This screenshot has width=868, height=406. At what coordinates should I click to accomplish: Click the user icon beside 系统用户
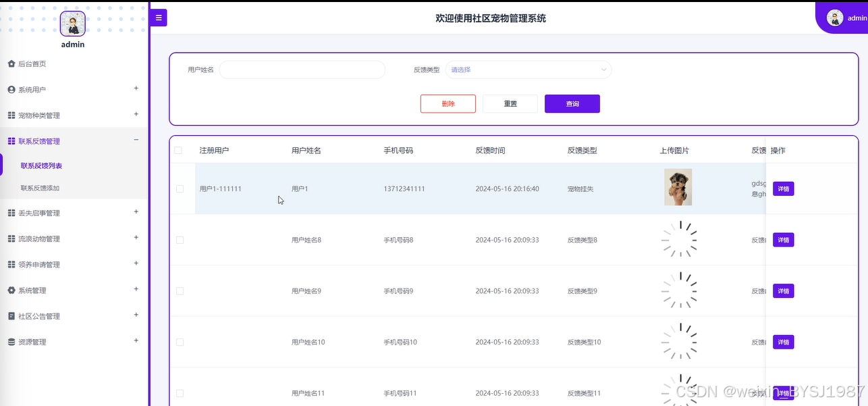(11, 89)
